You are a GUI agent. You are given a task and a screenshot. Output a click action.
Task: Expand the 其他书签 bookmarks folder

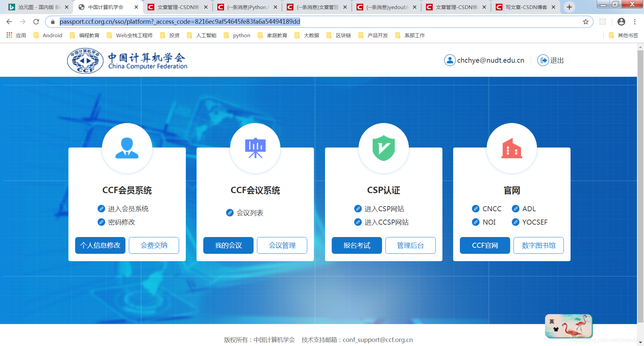coord(623,35)
